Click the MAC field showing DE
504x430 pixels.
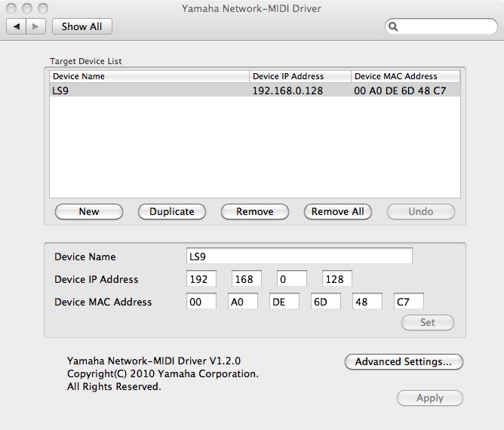284,301
